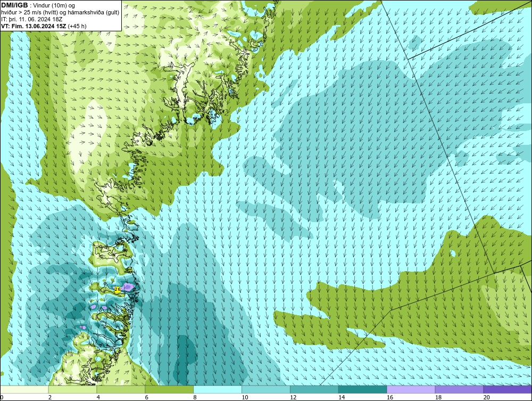Image resolution: width=532 pixels, height=401 pixels.
Task: Click the 'DMI/IGB' title text
Action: [x=14, y=5]
